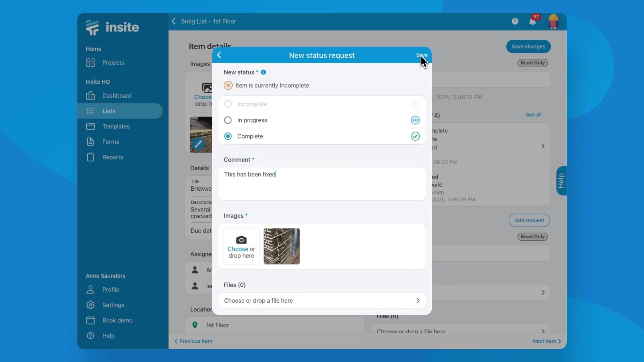This screenshot has width=644, height=362.
Task: Open Dashboard in the sidebar
Action: 117,96
